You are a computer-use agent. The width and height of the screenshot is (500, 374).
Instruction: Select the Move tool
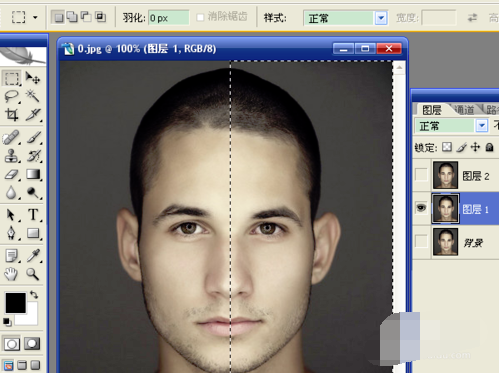pyautogui.click(x=33, y=78)
